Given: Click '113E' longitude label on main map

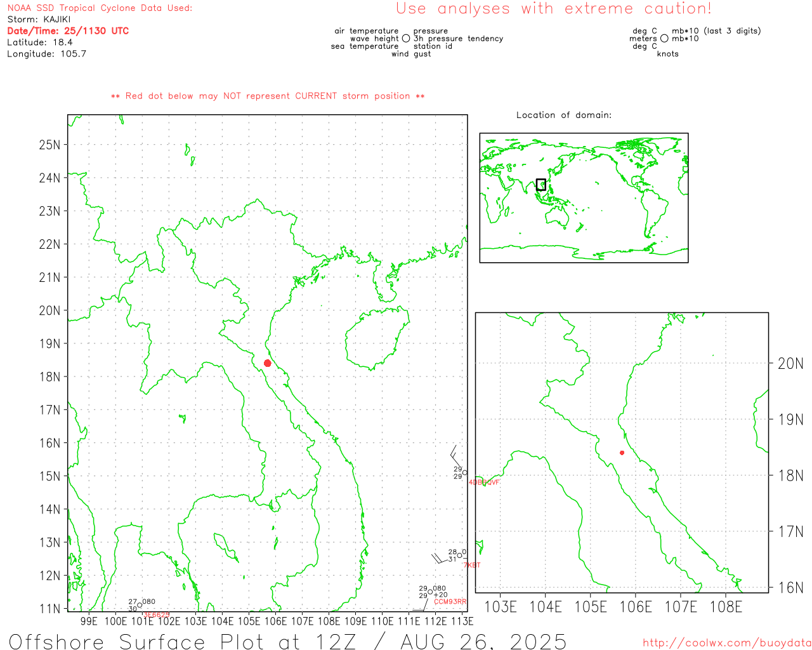Looking at the screenshot, I should coord(462,621).
